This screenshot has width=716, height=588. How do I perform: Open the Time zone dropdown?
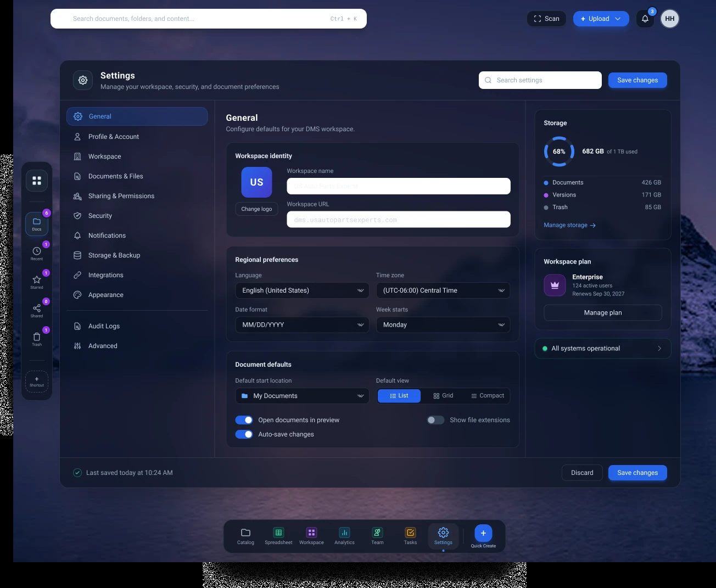tap(443, 290)
